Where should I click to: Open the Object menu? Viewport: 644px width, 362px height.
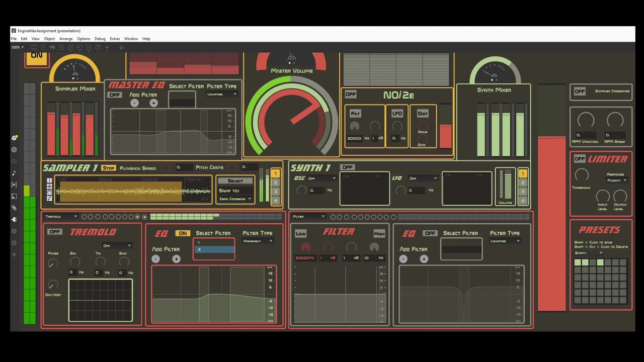(49, 39)
